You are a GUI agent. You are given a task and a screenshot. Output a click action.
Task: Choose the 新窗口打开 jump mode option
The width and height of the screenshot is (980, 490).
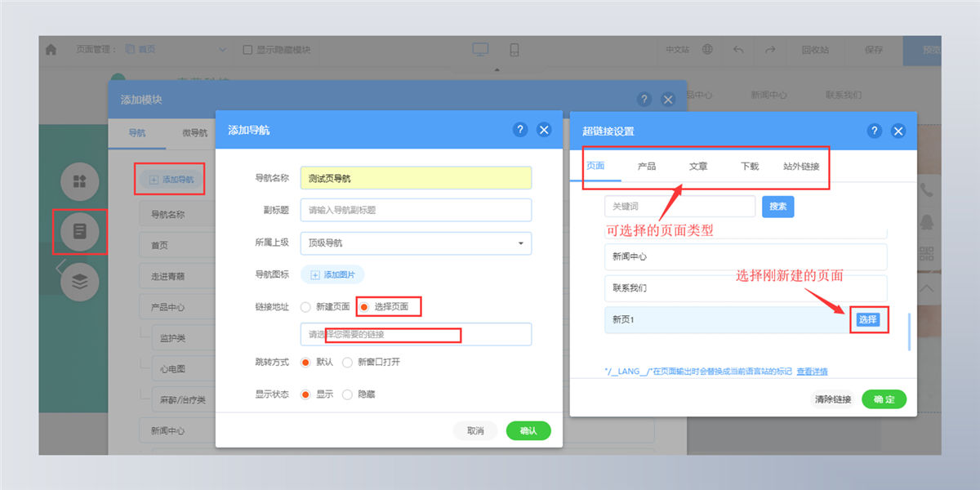pyautogui.click(x=347, y=361)
